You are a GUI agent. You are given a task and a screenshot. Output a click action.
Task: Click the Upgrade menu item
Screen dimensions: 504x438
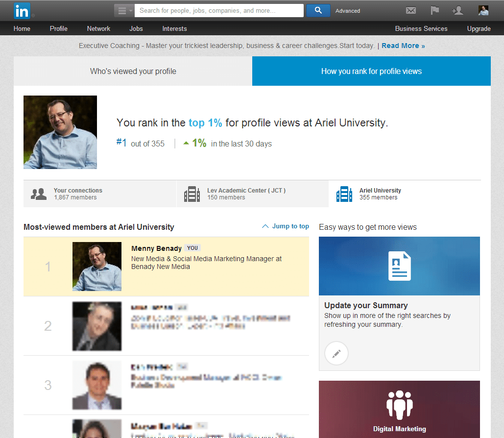(479, 28)
